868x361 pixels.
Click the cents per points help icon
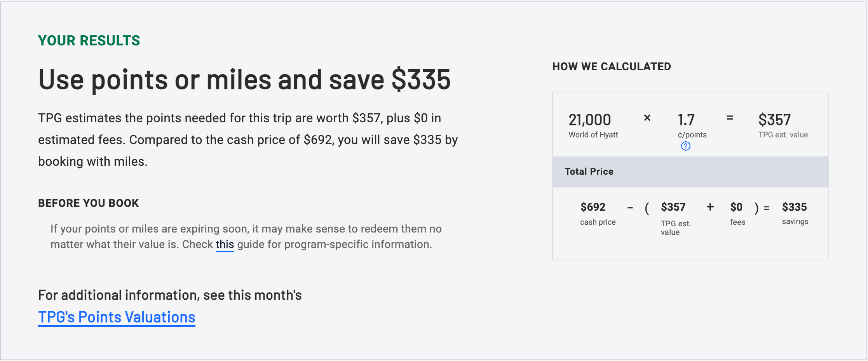point(686,146)
